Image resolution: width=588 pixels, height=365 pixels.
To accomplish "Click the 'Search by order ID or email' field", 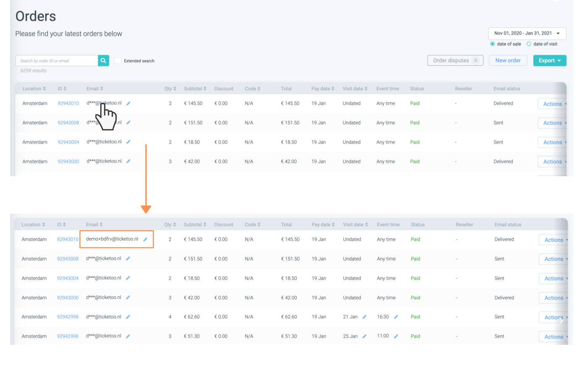I will pos(57,61).
